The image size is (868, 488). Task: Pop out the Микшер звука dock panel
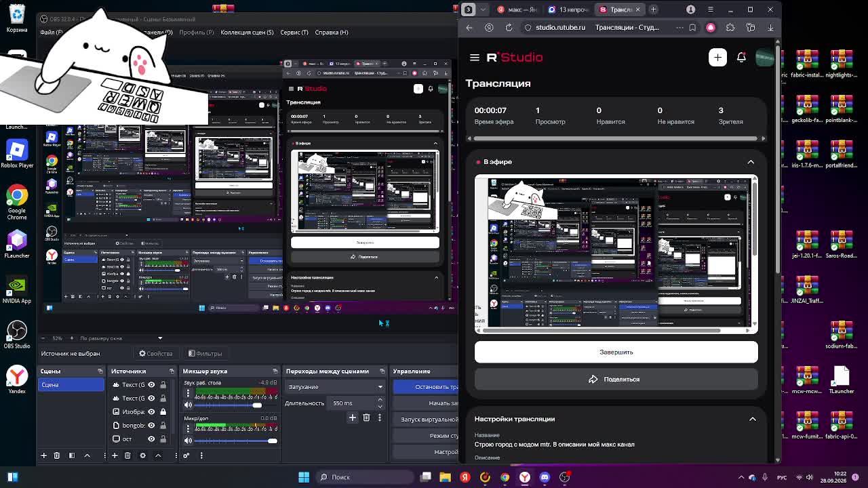pyautogui.click(x=275, y=371)
